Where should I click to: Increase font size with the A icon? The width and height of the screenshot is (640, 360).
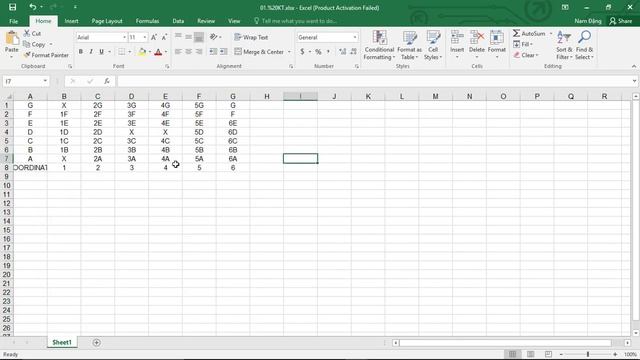pos(154,37)
